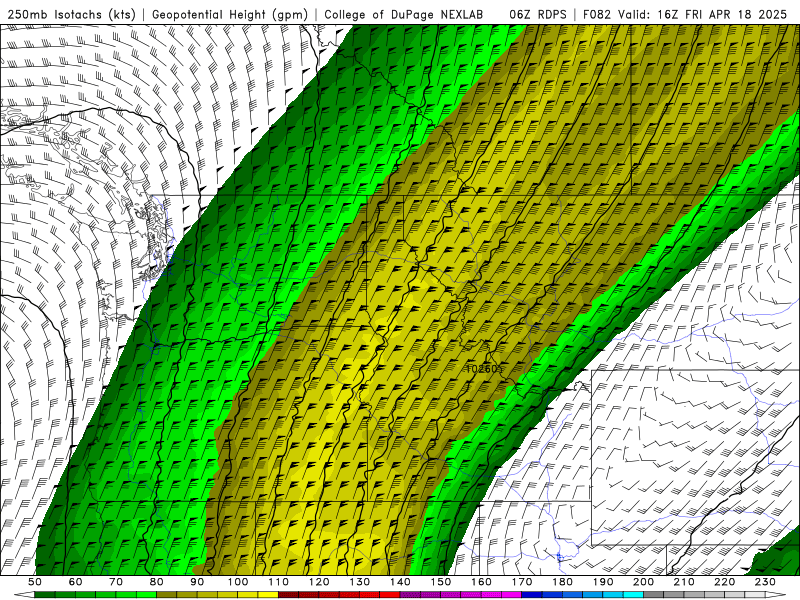Screen dimensions: 800x600
Task: Click the colorbar value label '160'
Action: pos(481,582)
